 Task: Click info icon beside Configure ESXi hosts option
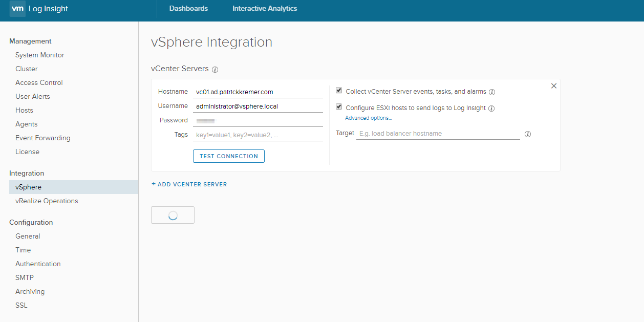click(x=491, y=109)
